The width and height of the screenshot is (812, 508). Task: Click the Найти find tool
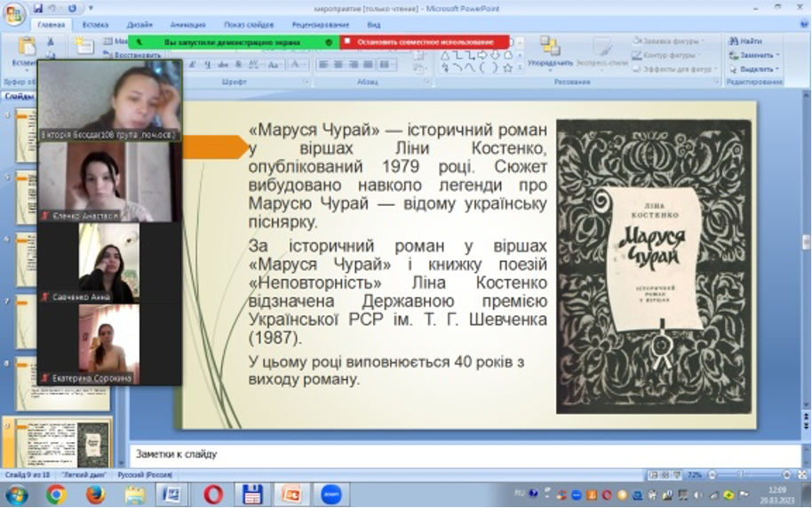[x=745, y=41]
